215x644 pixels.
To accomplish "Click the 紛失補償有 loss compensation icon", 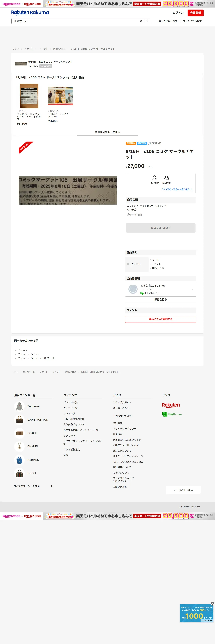I will (166, 178).
